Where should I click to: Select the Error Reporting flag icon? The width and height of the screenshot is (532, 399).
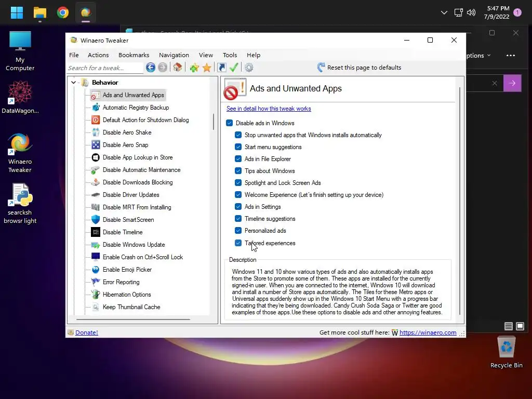[96, 282]
